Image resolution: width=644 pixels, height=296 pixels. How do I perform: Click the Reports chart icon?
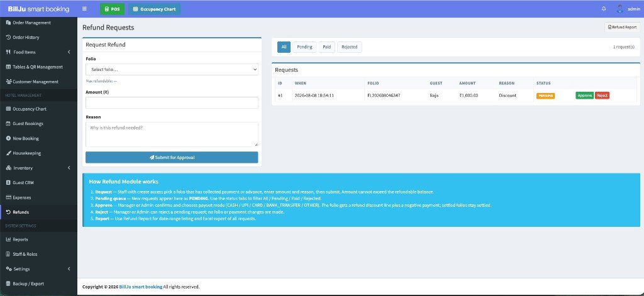click(8, 239)
